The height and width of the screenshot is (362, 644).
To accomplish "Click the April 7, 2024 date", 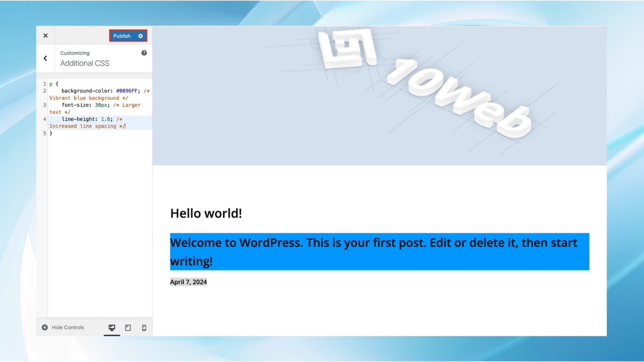I will point(188,282).
